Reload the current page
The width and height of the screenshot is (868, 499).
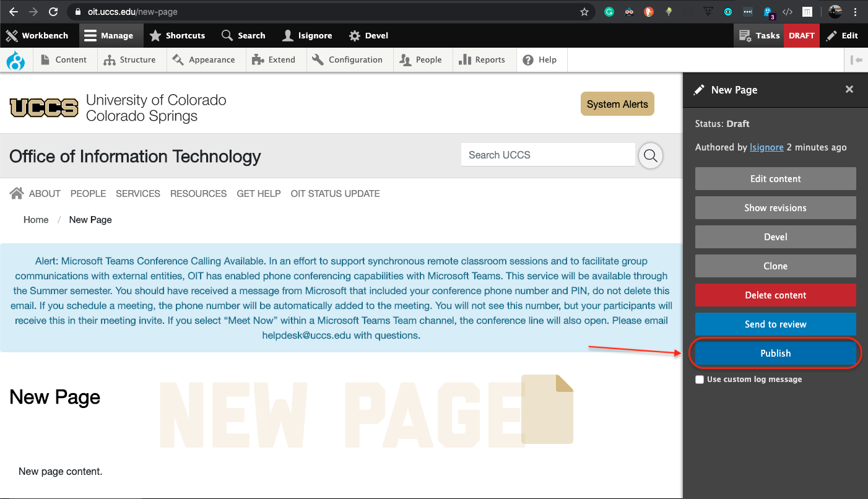click(x=53, y=12)
